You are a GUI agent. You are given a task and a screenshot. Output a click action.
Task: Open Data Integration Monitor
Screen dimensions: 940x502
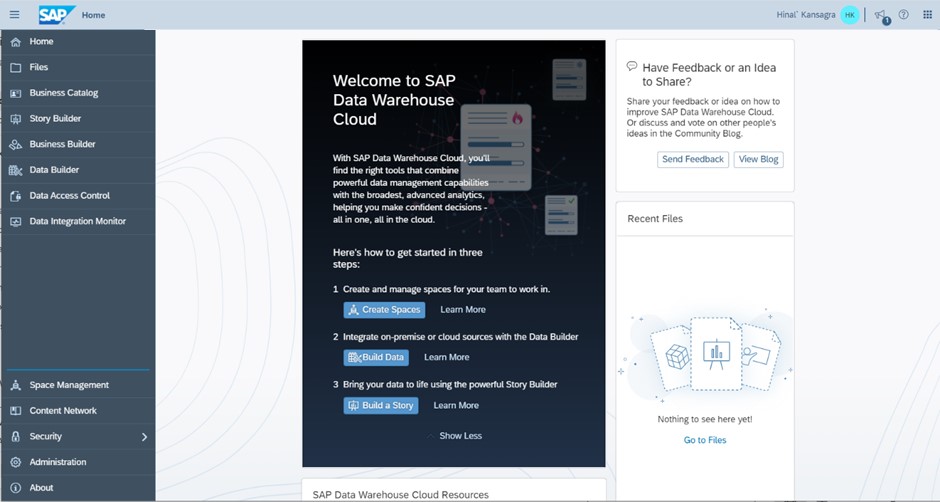point(77,221)
